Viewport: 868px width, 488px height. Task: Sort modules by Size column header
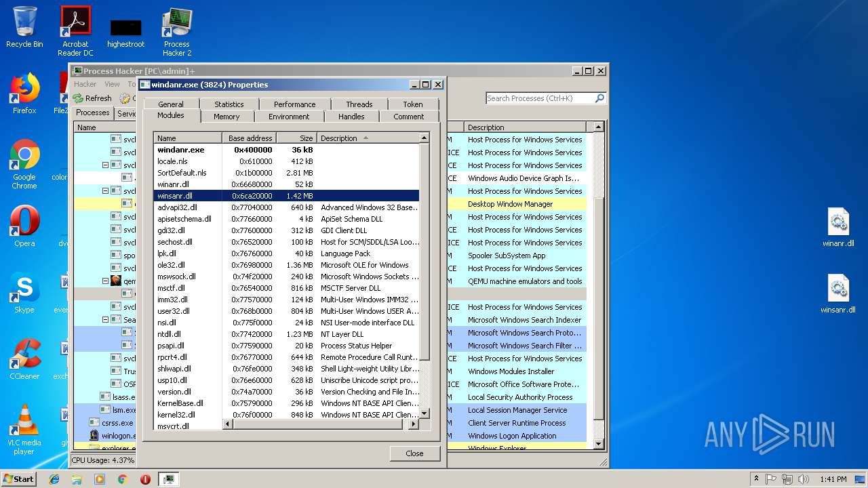pos(296,138)
